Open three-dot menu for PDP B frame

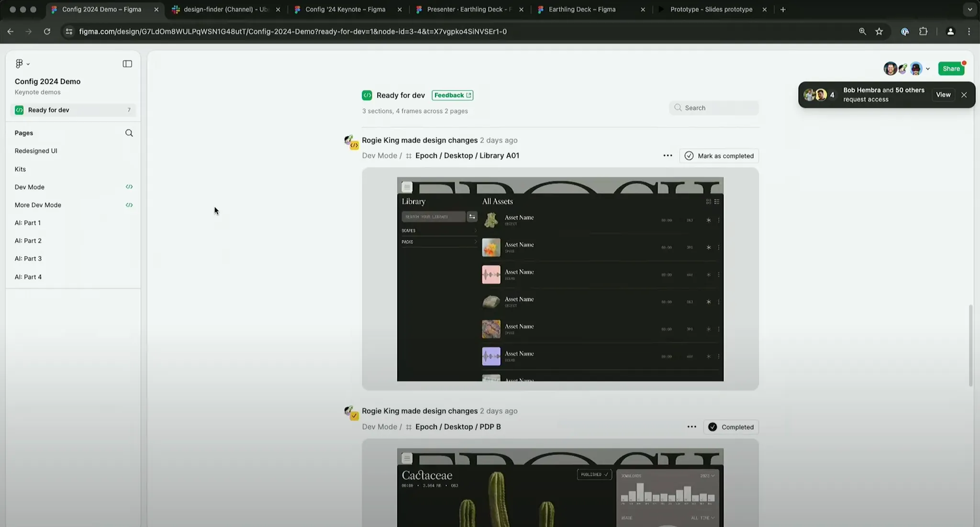[x=691, y=427]
